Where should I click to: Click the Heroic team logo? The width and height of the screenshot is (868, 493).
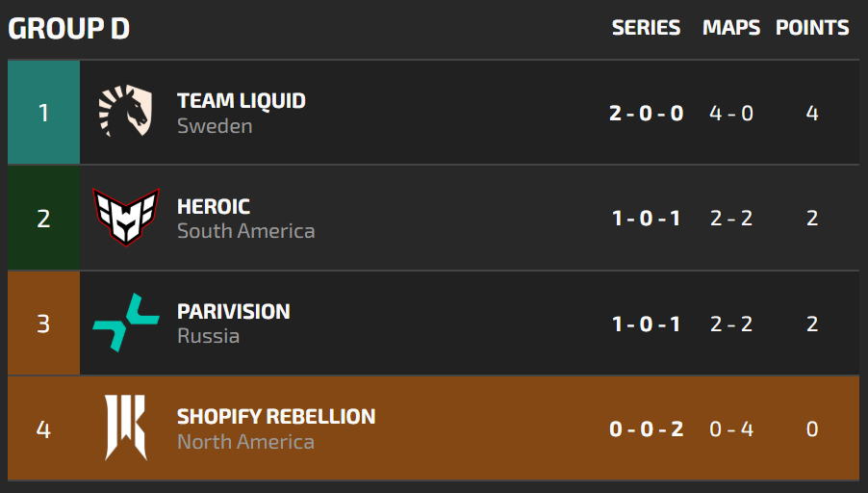pyautogui.click(x=125, y=218)
